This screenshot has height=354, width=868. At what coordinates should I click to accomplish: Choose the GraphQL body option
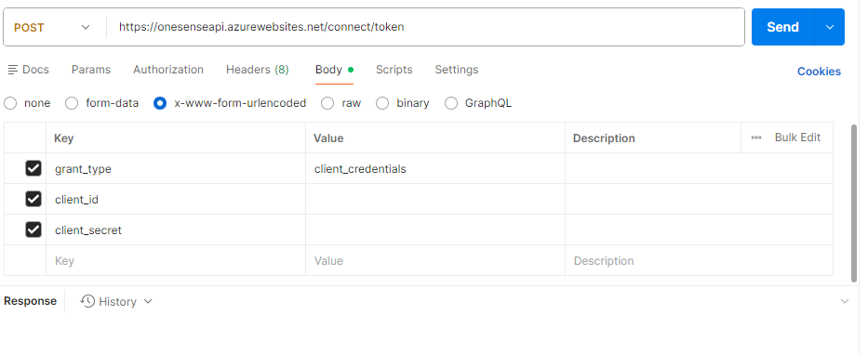(451, 103)
